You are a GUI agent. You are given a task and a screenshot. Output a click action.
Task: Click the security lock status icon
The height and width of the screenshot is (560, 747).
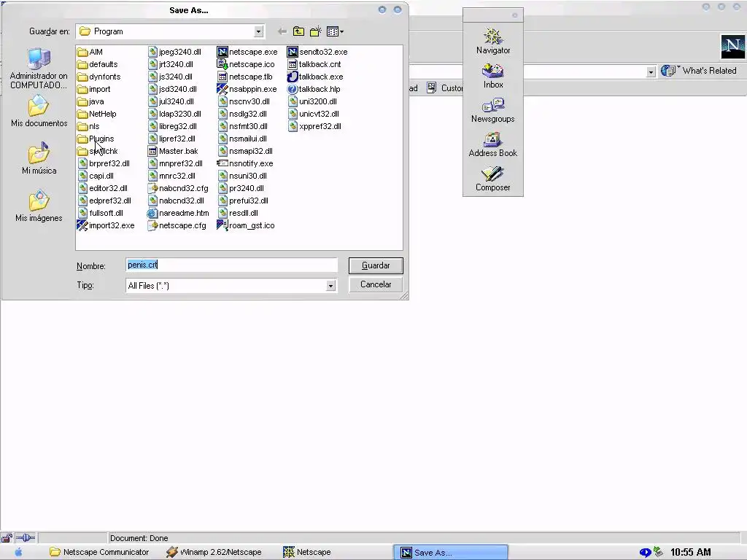[7, 537]
